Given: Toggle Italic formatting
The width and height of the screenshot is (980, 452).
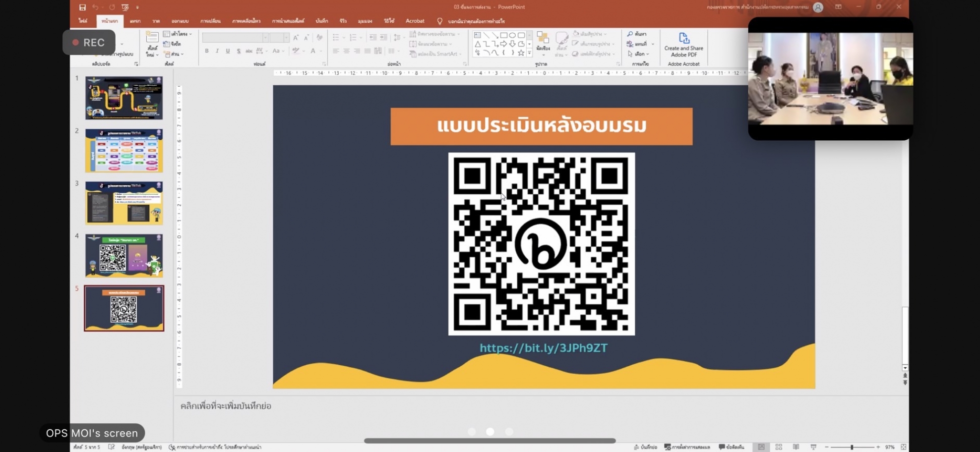Looking at the screenshot, I should (x=217, y=51).
